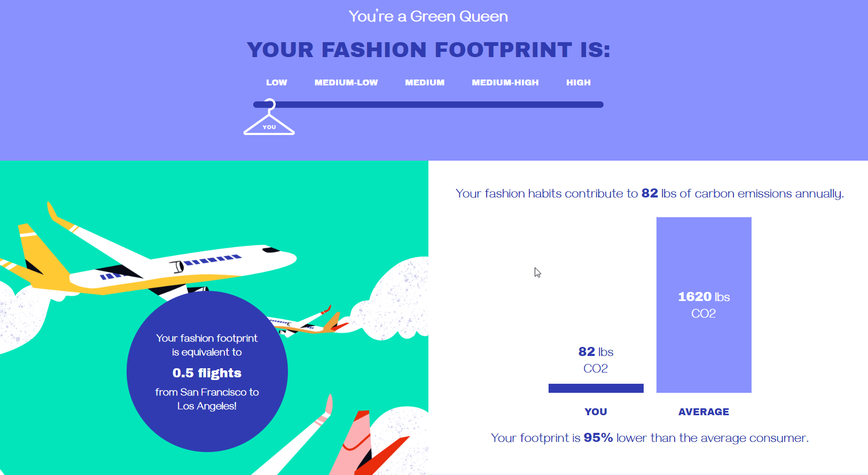Click the YOU label under the chart
The height and width of the screenshot is (475, 868).
(596, 412)
